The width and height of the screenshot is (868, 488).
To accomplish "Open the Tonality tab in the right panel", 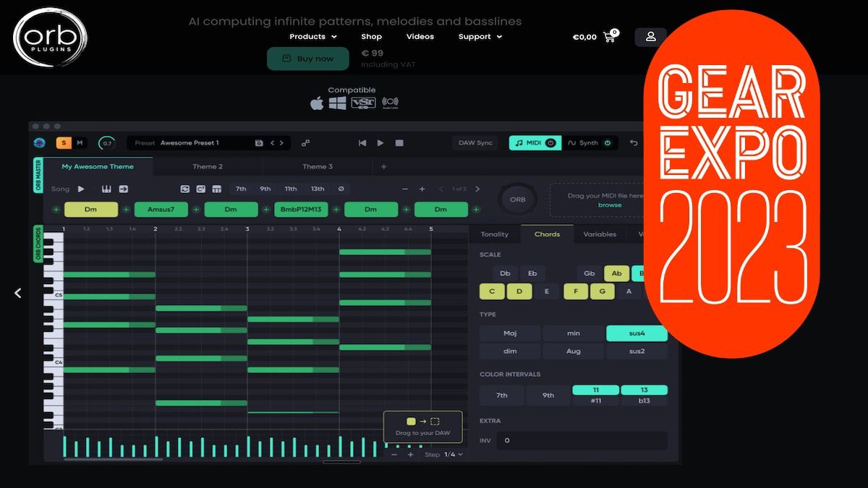I will click(495, 234).
